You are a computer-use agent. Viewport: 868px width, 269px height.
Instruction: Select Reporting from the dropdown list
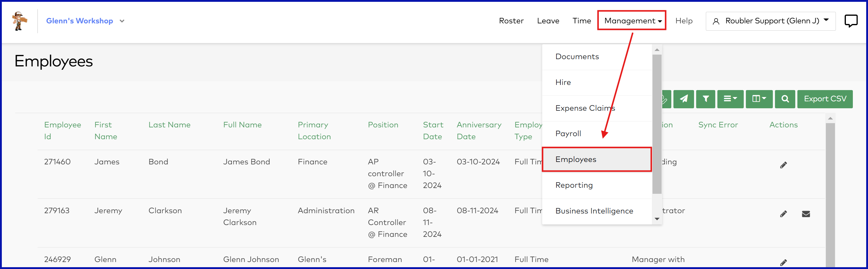[x=574, y=185]
